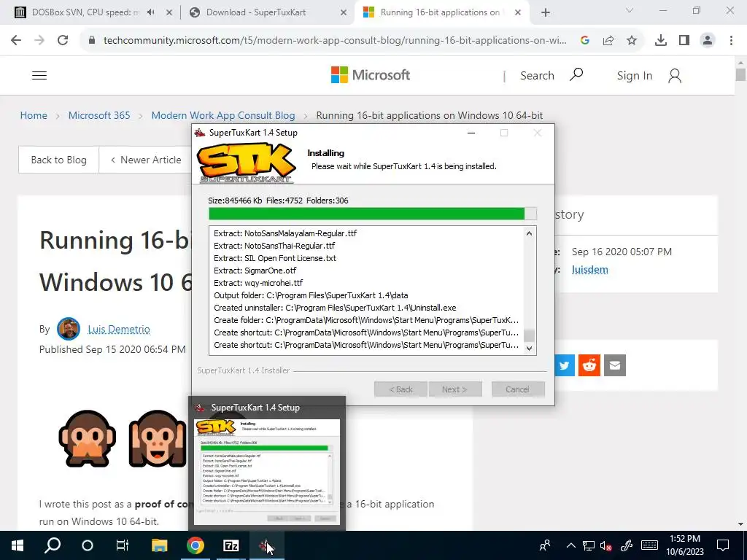Viewport: 747px width, 560px height.
Task: Click the SuperTuxKart installer taskbar icon
Action: click(267, 545)
